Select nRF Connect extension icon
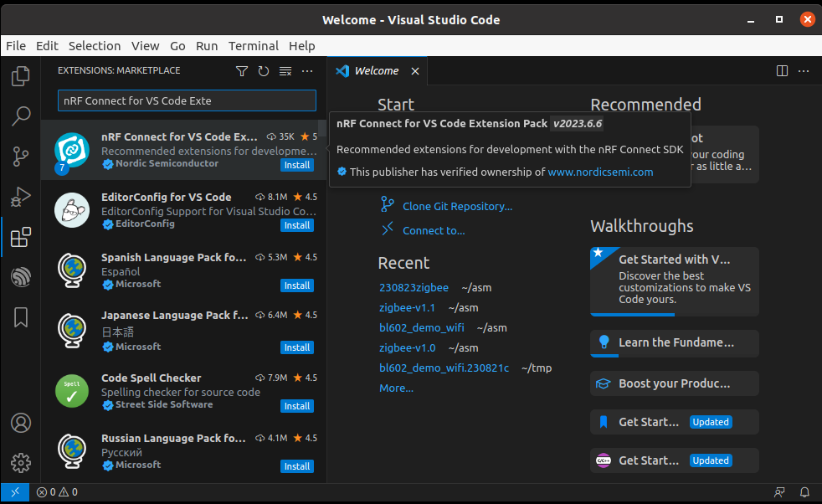Image resolution: width=822 pixels, height=504 pixels. coord(72,150)
